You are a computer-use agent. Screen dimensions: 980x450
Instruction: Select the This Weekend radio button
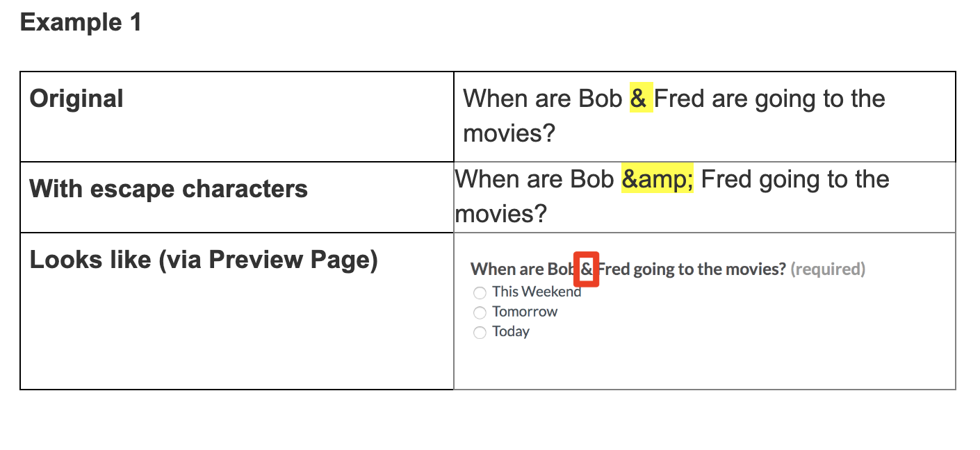click(480, 292)
